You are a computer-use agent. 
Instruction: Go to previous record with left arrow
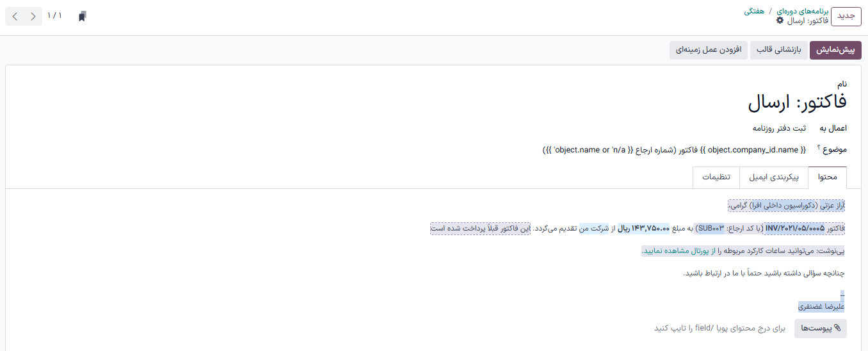(x=15, y=17)
